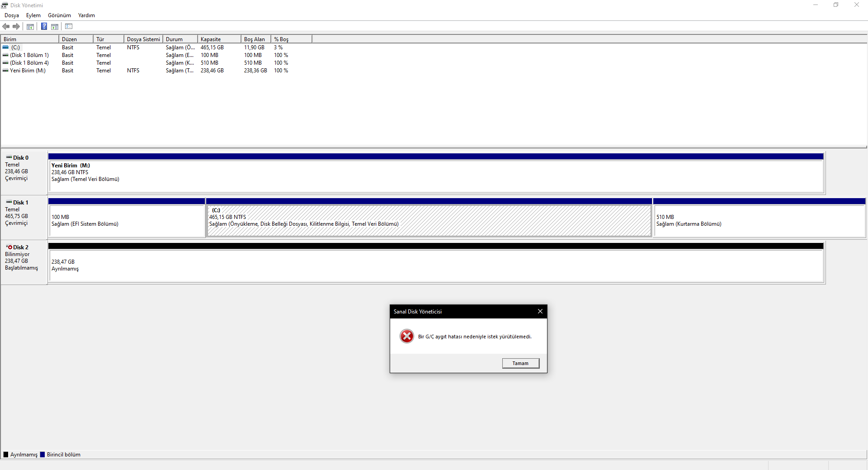Click the Back arrow toolbar icon

point(6,27)
